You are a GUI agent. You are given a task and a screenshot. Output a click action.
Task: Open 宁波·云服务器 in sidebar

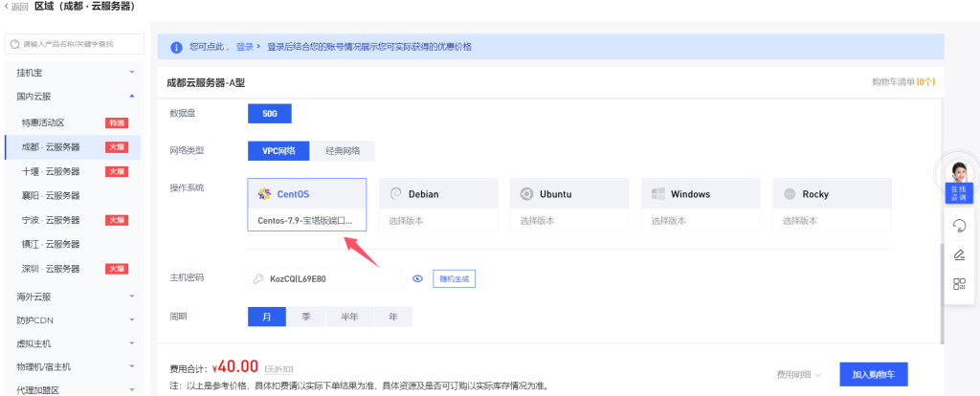click(x=51, y=220)
